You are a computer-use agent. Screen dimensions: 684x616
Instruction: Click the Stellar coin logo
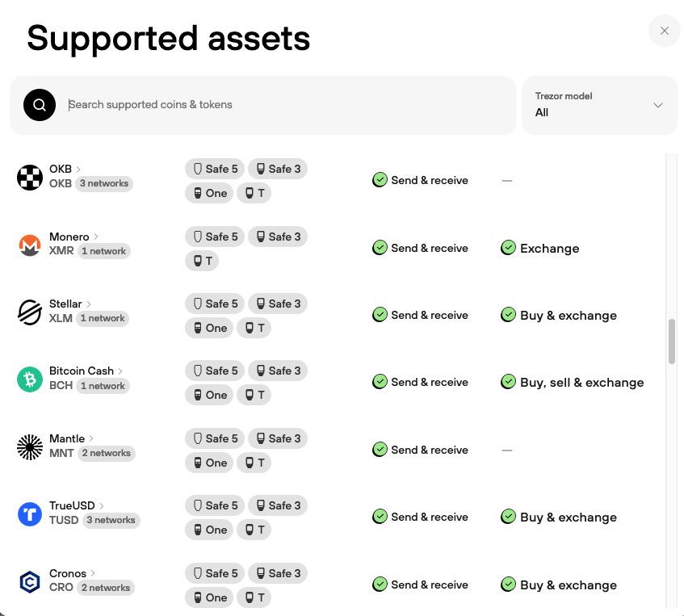coord(30,312)
